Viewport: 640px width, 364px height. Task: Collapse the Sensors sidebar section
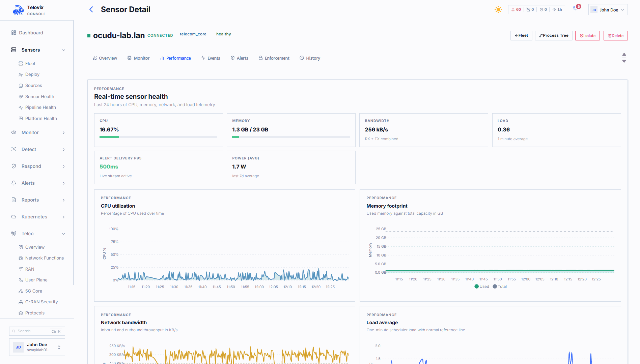(x=38, y=50)
